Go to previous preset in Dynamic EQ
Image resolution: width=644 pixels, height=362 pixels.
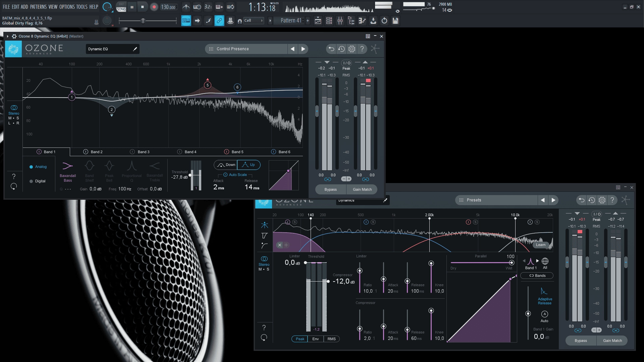(x=292, y=49)
